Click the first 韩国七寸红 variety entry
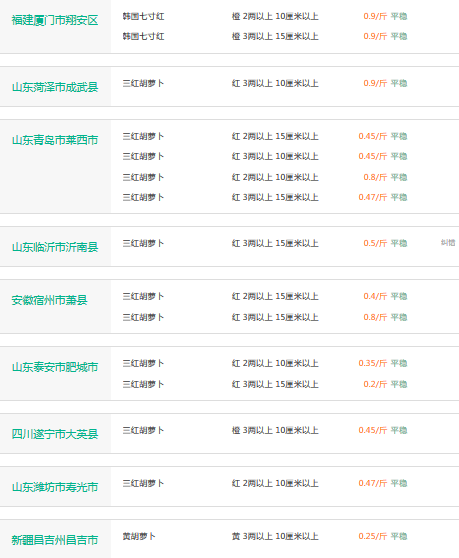 click(143, 16)
